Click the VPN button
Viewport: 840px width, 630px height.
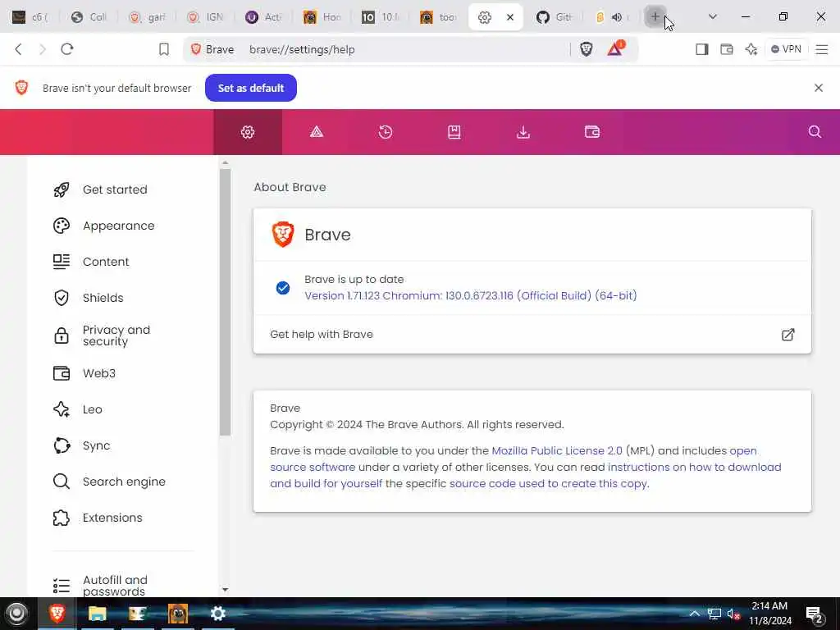coord(786,49)
